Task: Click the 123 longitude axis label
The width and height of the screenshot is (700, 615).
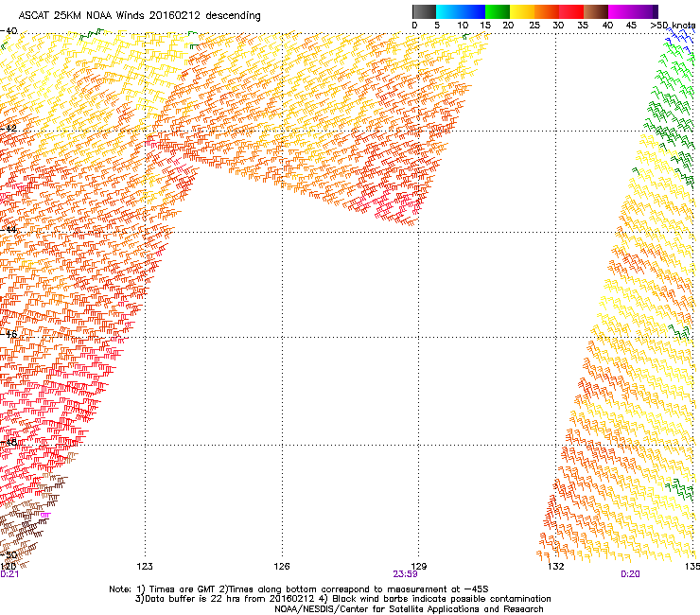Action: 145,567
